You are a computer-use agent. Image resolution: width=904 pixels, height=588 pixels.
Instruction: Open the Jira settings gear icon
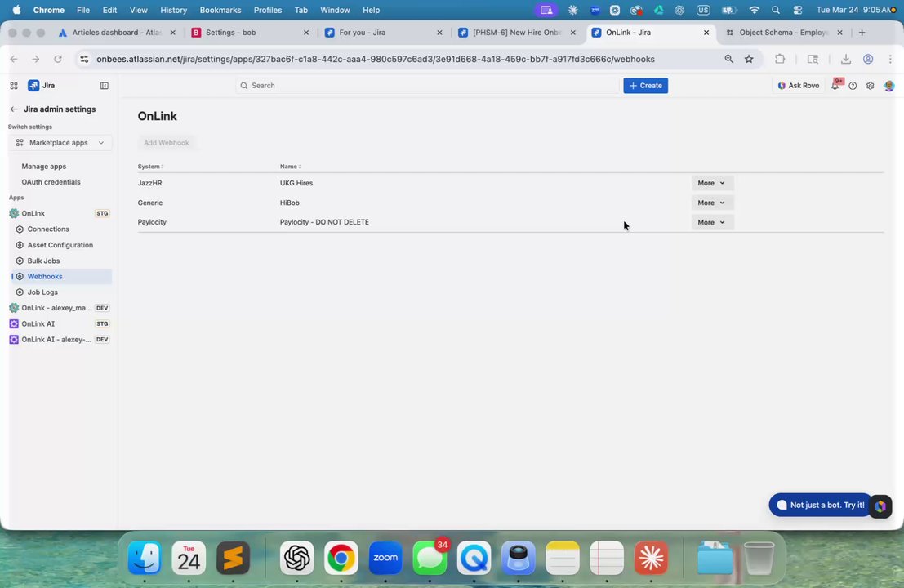point(870,85)
